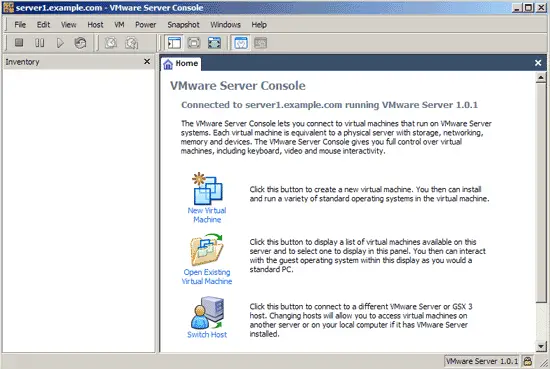Close the Inventory panel
The height and width of the screenshot is (369, 550).
click(x=147, y=62)
